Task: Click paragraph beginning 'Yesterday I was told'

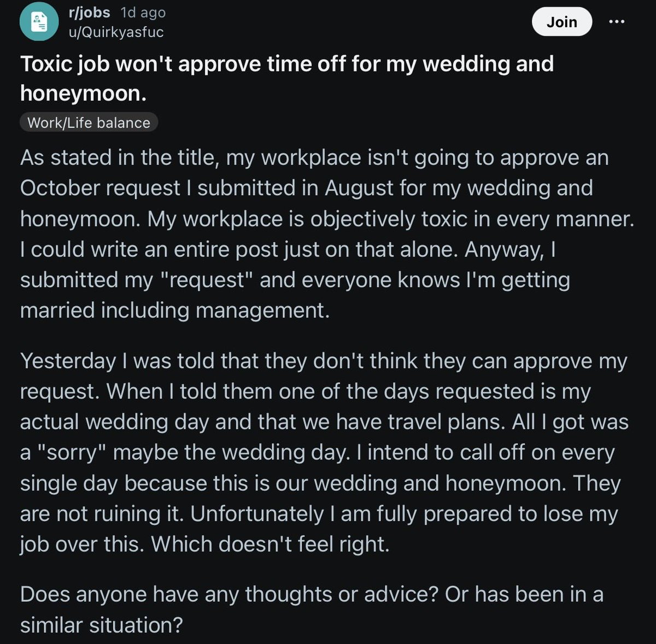Action: click(x=325, y=453)
